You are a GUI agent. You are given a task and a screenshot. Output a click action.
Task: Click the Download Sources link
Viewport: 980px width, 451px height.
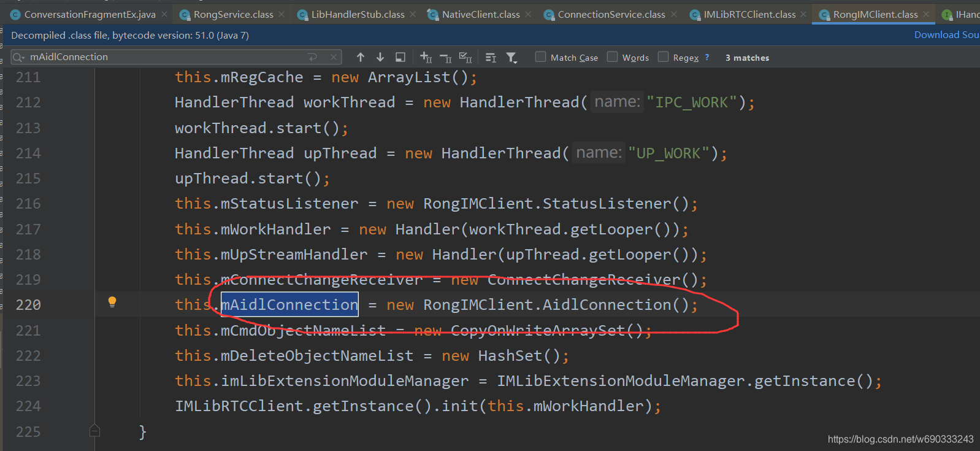(x=946, y=35)
